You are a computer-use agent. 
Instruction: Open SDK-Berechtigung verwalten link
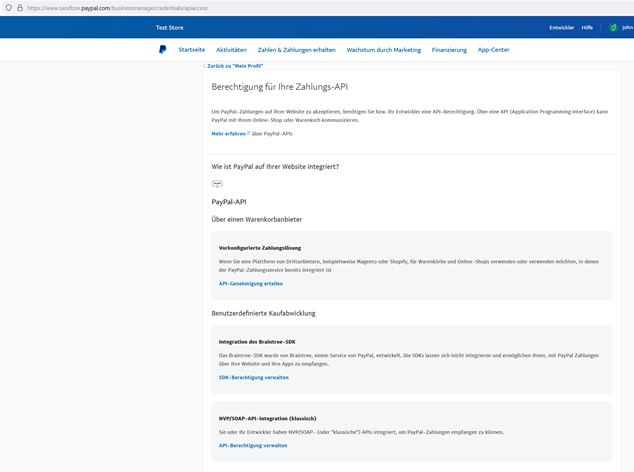point(254,378)
